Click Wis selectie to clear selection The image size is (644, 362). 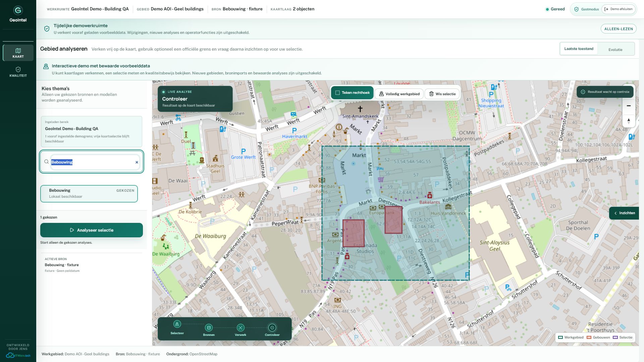442,94
